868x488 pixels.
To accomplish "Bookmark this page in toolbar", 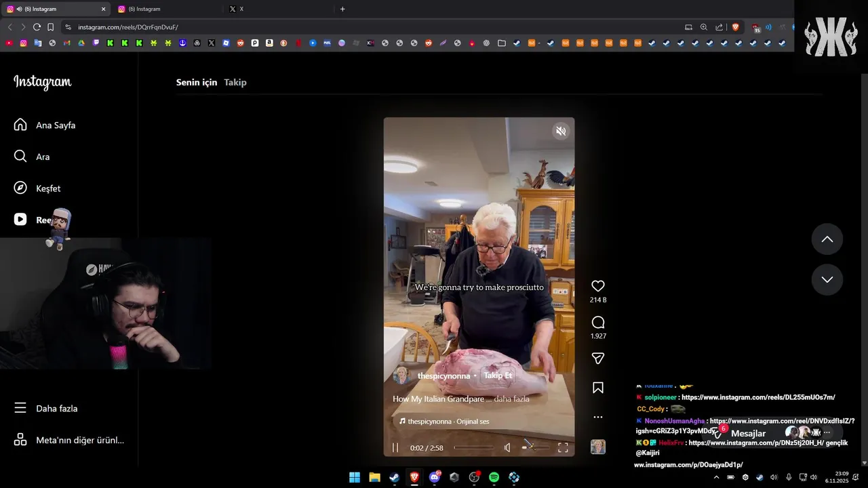I will click(50, 27).
